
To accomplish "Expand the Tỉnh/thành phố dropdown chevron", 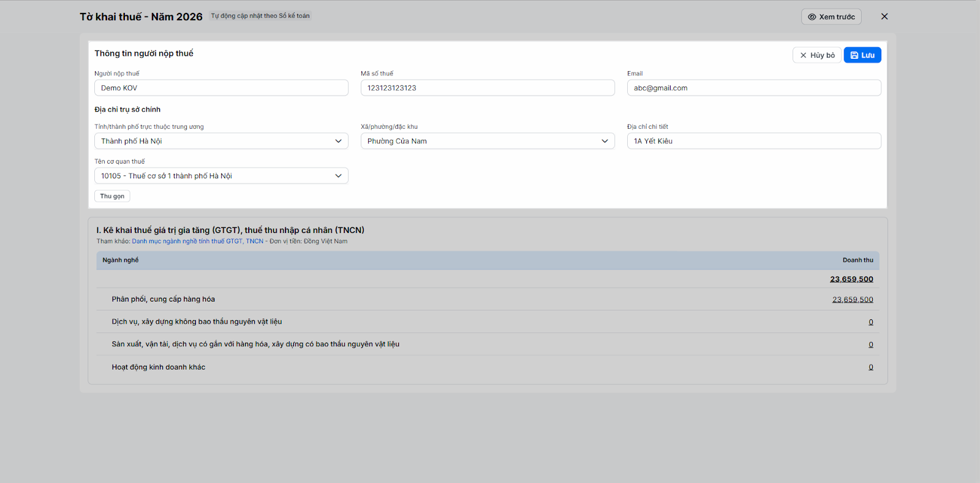I will point(338,141).
